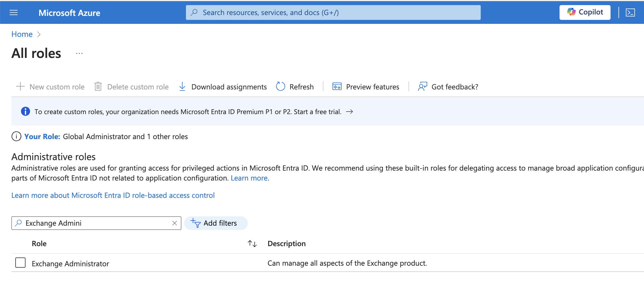Click the free trial arrow in banner
Viewport: 644px width, 285px height.
coord(349,112)
